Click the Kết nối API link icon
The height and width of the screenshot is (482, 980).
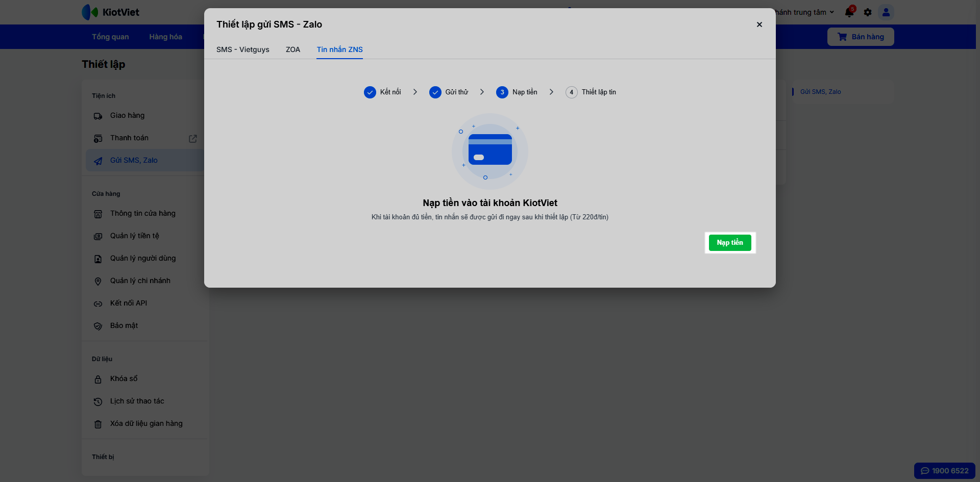point(98,303)
